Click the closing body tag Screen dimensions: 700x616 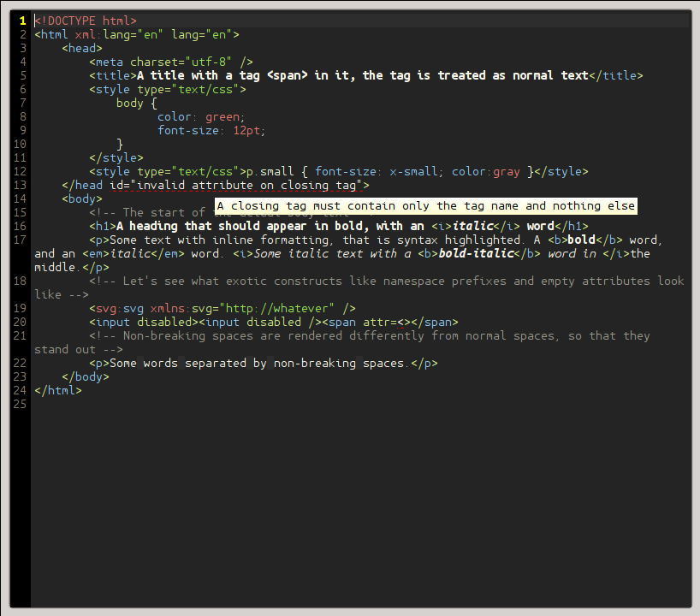86,377
